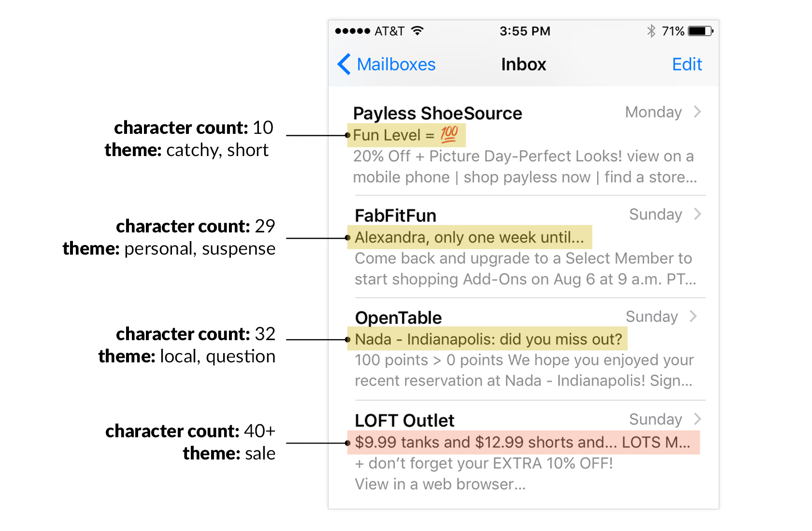
Task: Click the 'View in a web browser...' line
Action: click(x=440, y=484)
